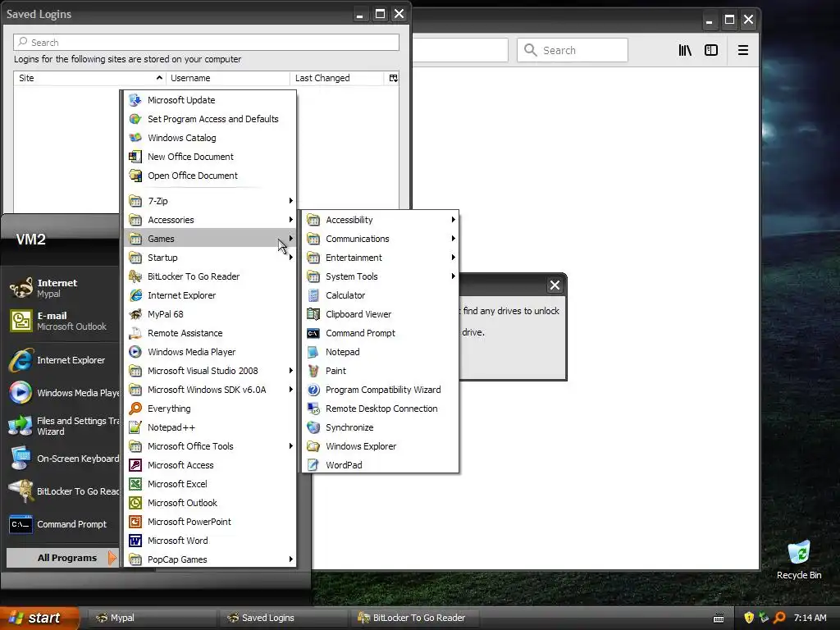Toggle the Mypal sidebar icon
The image size is (840, 630).
pyautogui.click(x=711, y=50)
